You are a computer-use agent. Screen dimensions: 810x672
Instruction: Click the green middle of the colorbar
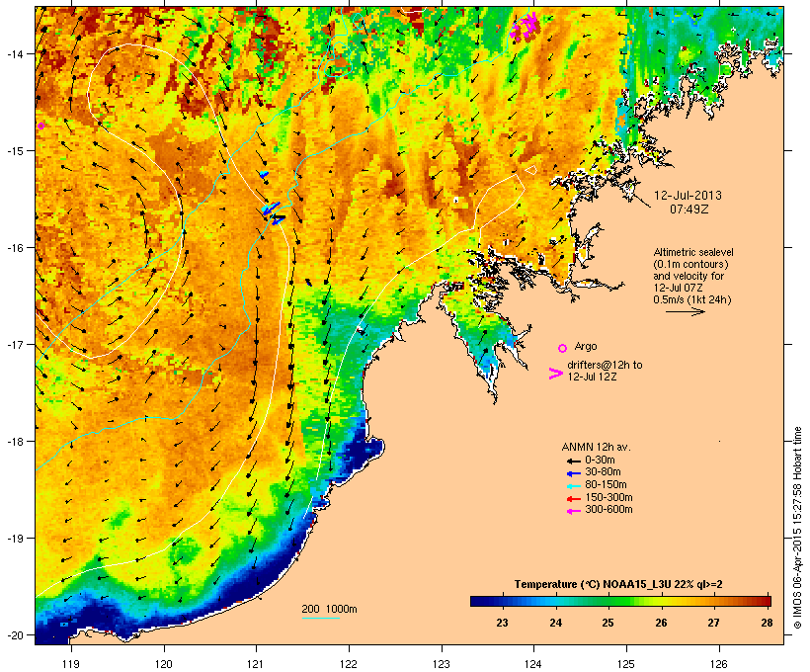620,601
